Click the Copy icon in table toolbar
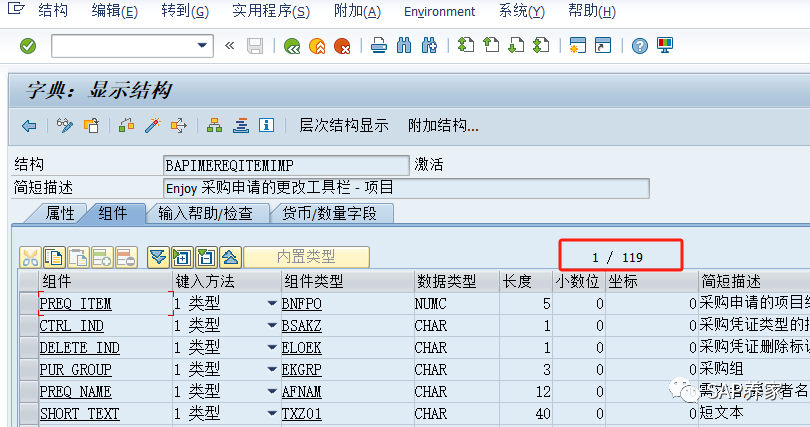810x427 pixels. pos(54,257)
